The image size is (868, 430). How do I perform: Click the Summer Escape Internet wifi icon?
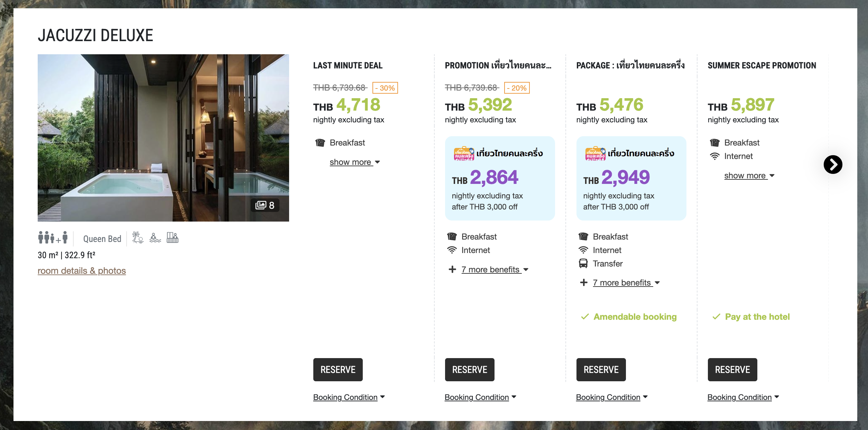tap(714, 156)
